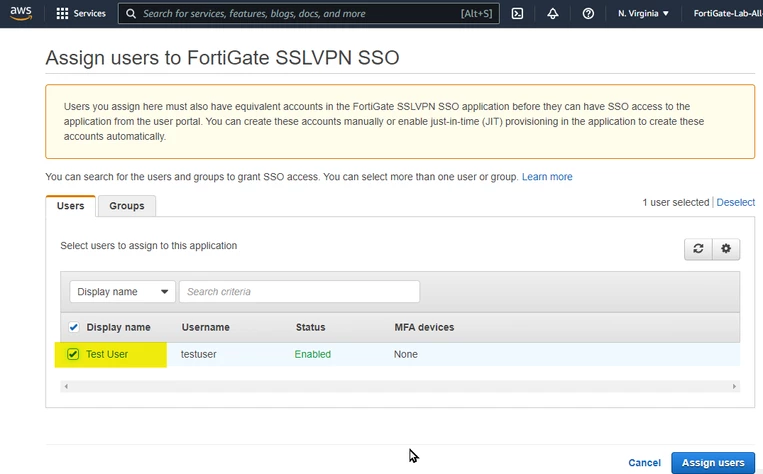Select the testuser username cell
Screen dimensions: 763x474
click(199, 354)
